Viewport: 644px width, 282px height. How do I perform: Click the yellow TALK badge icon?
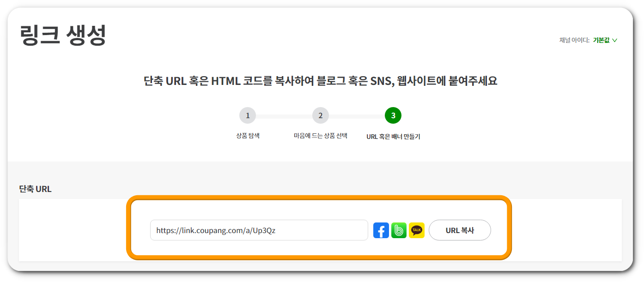(416, 230)
